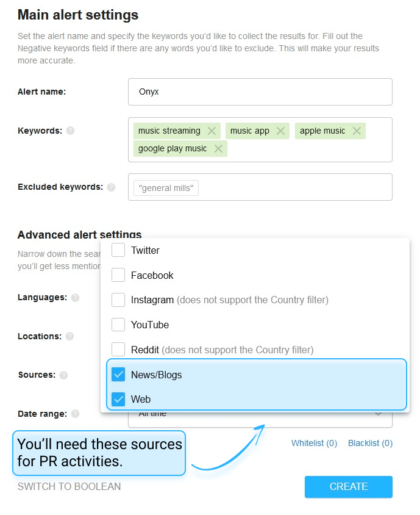Remove the "music app" keyword tag
The image size is (420, 515).
(280, 131)
